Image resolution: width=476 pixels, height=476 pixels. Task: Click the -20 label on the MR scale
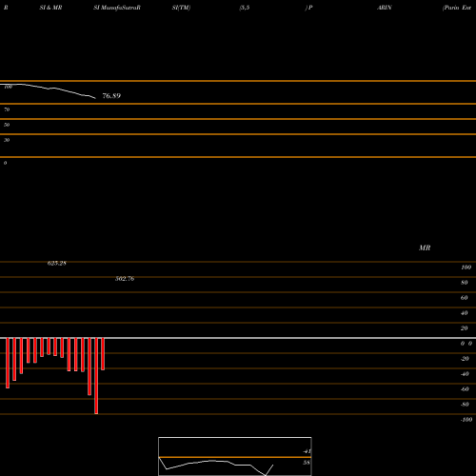click(465, 359)
